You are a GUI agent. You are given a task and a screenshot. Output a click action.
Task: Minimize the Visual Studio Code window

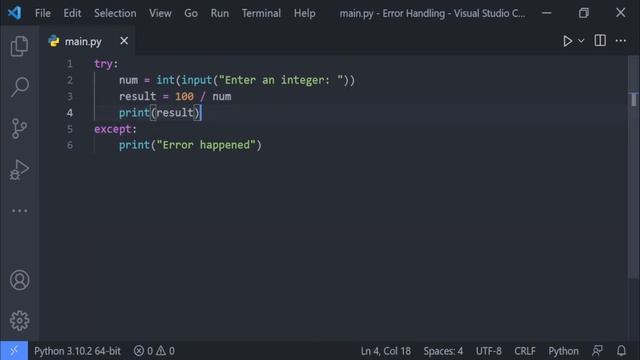[547, 13]
